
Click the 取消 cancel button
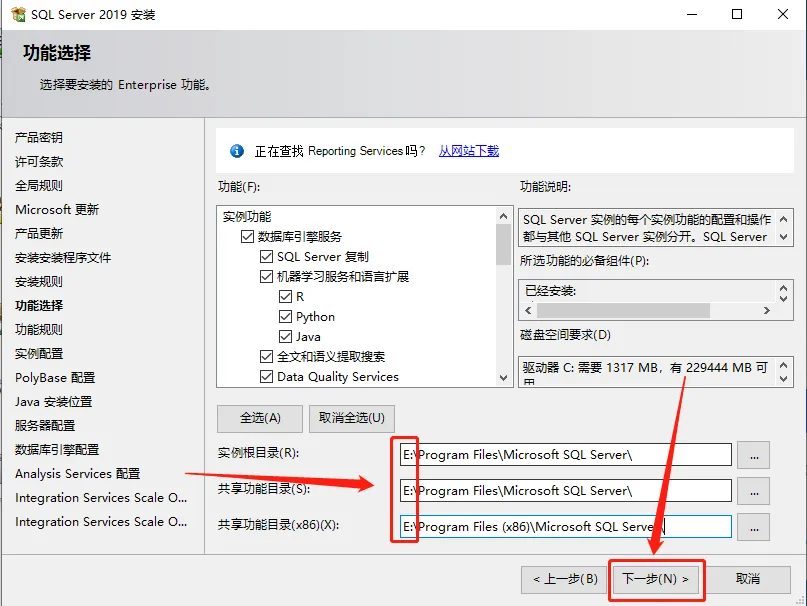[748, 580]
